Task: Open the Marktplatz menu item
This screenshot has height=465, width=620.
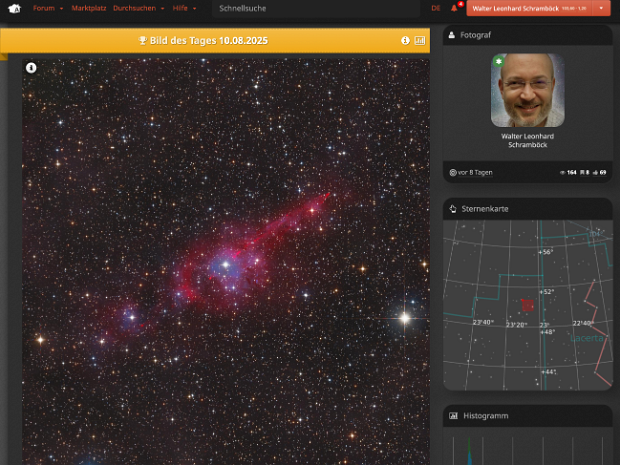Action: 88,8
